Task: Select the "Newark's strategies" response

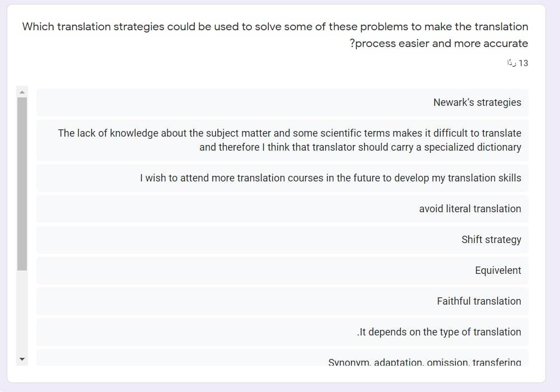Action: pos(282,102)
